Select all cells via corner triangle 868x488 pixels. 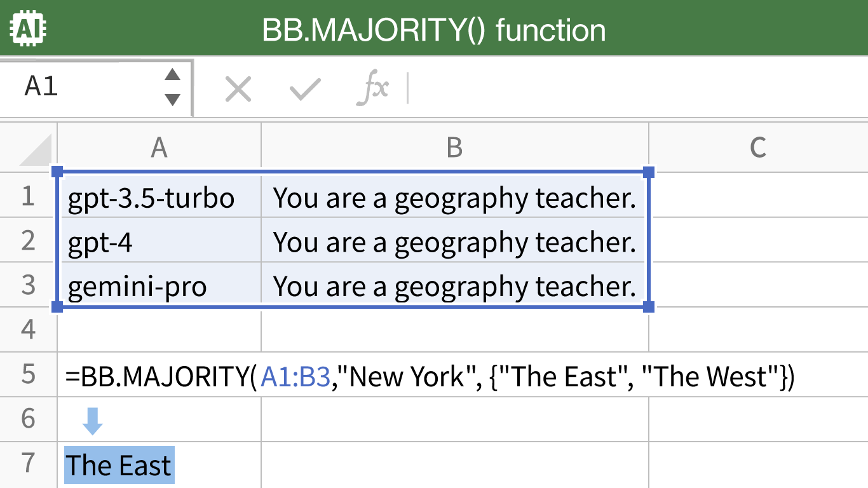pos(36,150)
